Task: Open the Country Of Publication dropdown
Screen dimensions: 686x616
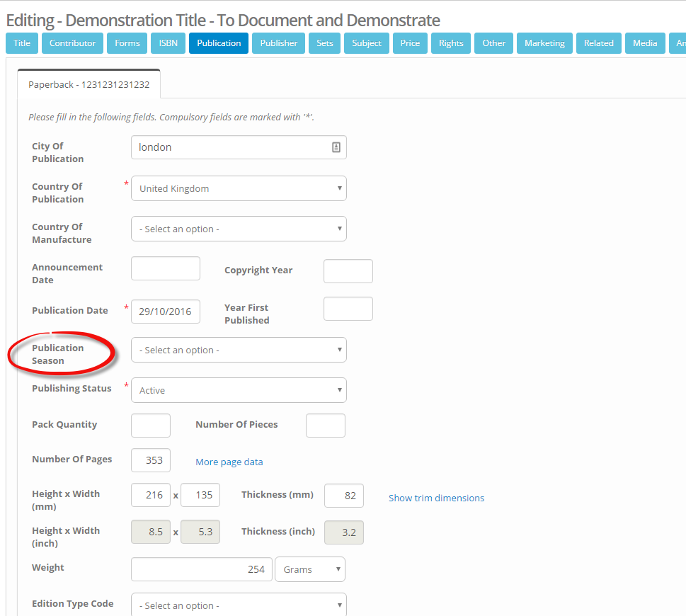Action: (x=239, y=188)
